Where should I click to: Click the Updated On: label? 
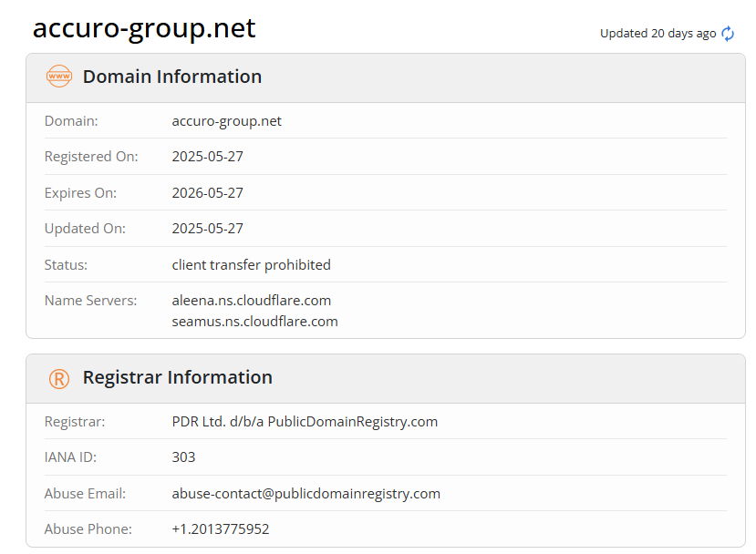click(85, 229)
